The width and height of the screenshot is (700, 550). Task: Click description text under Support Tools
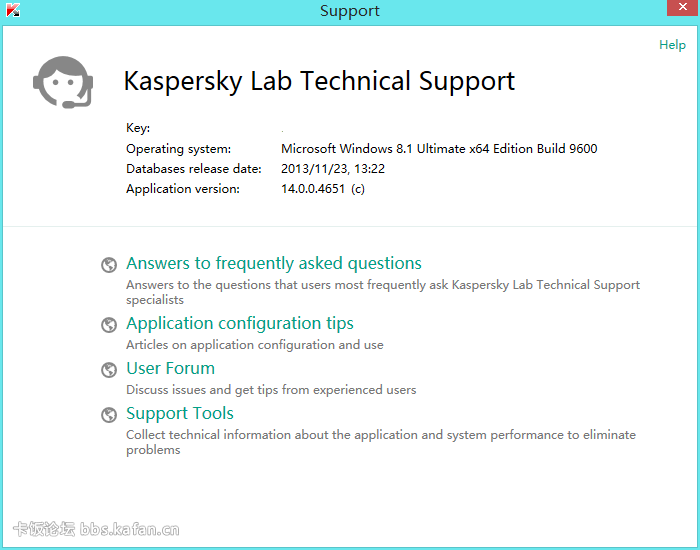[381, 442]
